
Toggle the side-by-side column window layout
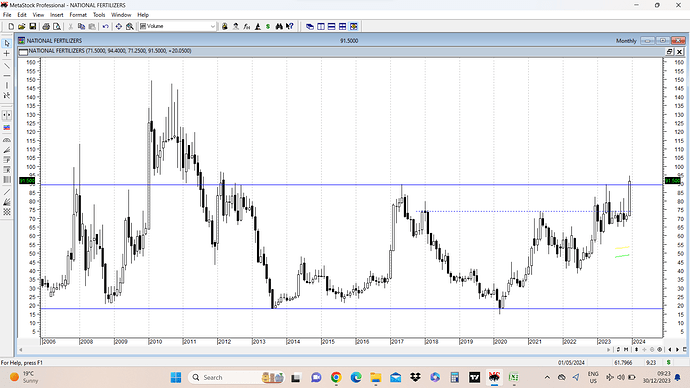click(x=321, y=26)
